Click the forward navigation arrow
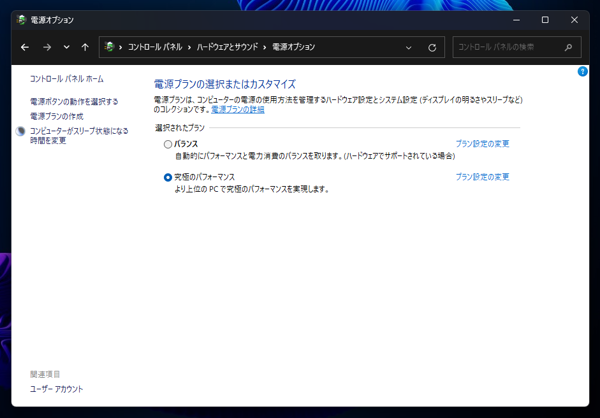This screenshot has height=418, width=600. tap(47, 47)
